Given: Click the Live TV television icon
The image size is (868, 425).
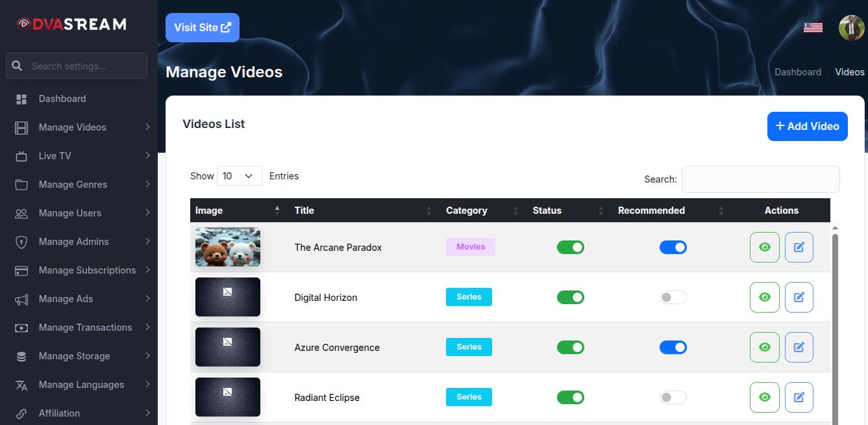Looking at the screenshot, I should point(21,156).
